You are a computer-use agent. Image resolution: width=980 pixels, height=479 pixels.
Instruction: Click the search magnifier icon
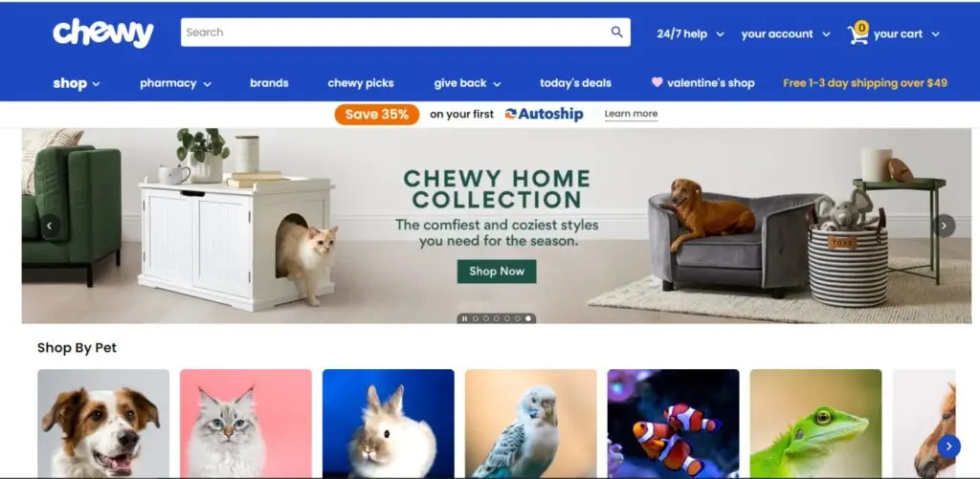coord(617,32)
